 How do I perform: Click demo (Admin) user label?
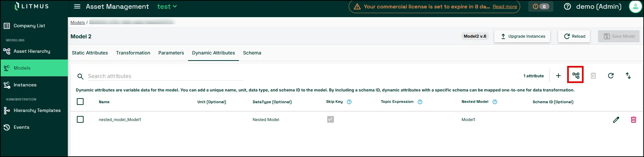(x=599, y=6)
